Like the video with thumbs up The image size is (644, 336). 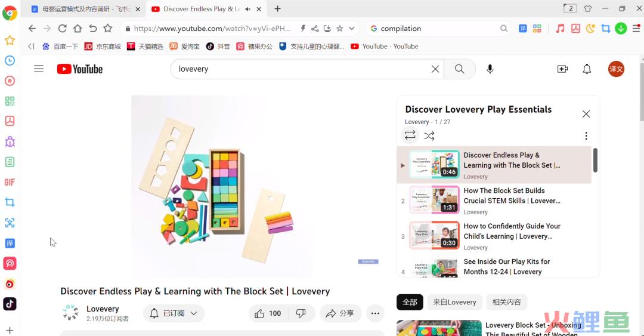tap(268, 313)
